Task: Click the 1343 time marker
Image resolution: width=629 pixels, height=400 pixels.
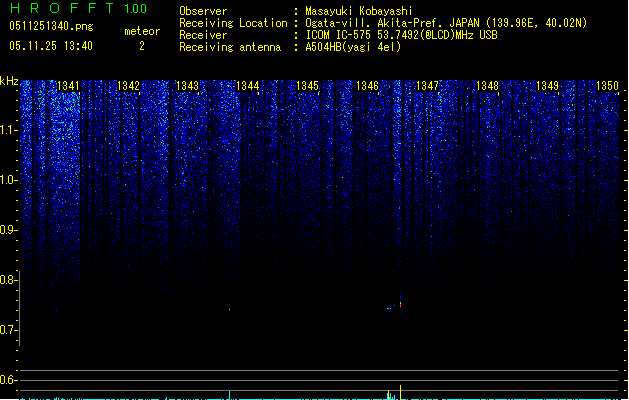Action: tap(188, 85)
